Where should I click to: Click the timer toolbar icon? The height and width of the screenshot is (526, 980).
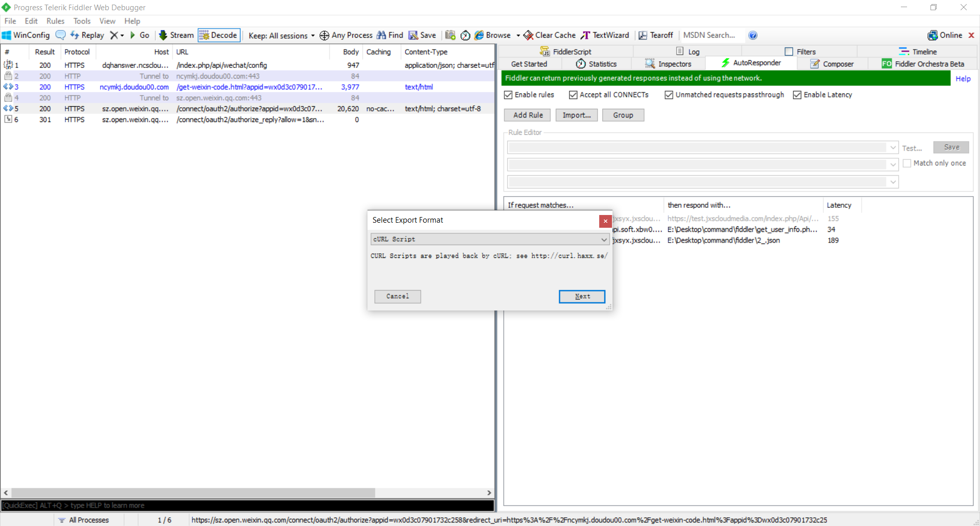click(x=465, y=35)
